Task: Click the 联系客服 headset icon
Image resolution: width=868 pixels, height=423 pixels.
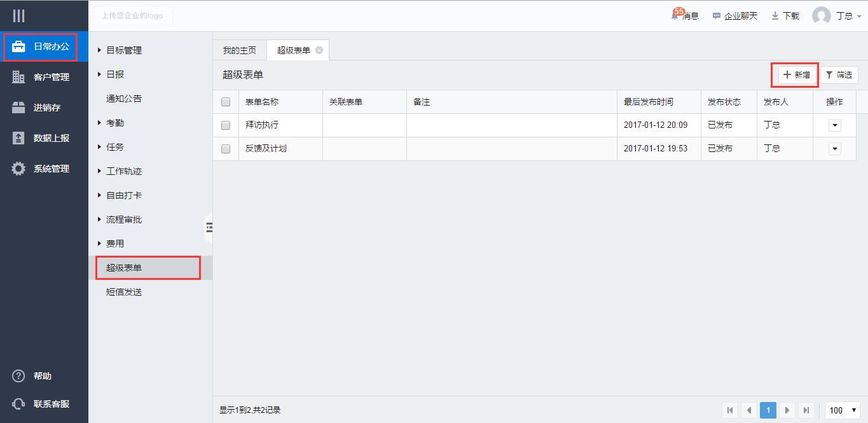Action: click(x=18, y=404)
